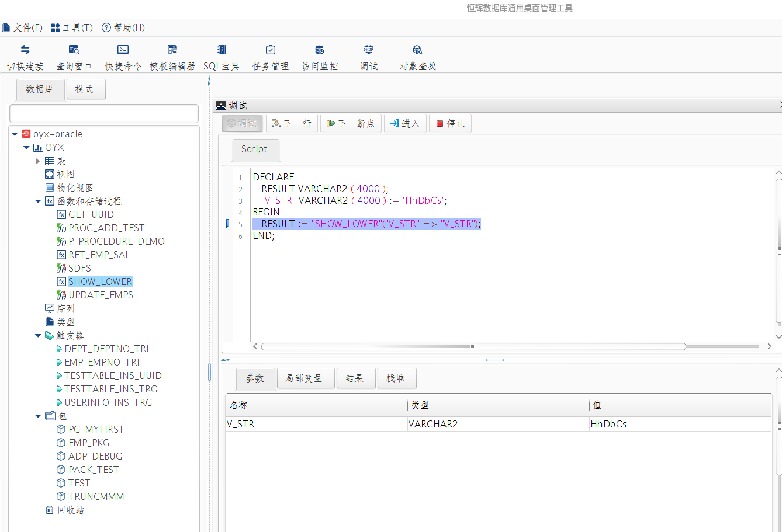Select RET_EMP_SAL function
This screenshot has height=532, width=782.
[x=99, y=255]
